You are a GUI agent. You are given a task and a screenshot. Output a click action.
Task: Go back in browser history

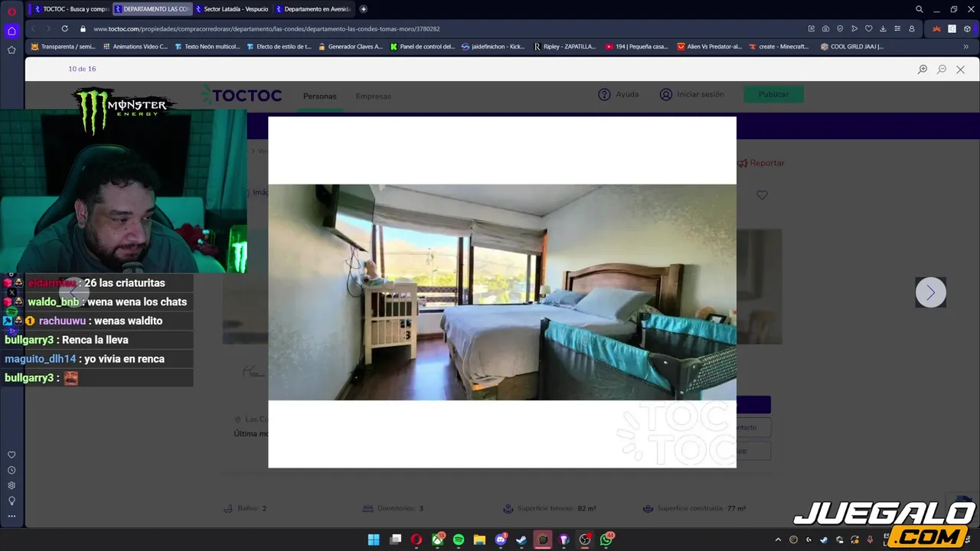(33, 29)
